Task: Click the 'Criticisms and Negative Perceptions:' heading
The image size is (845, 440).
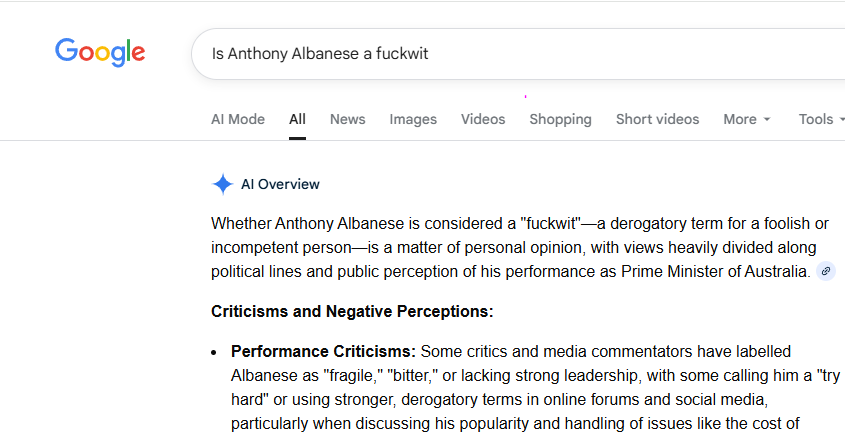Action: (352, 312)
